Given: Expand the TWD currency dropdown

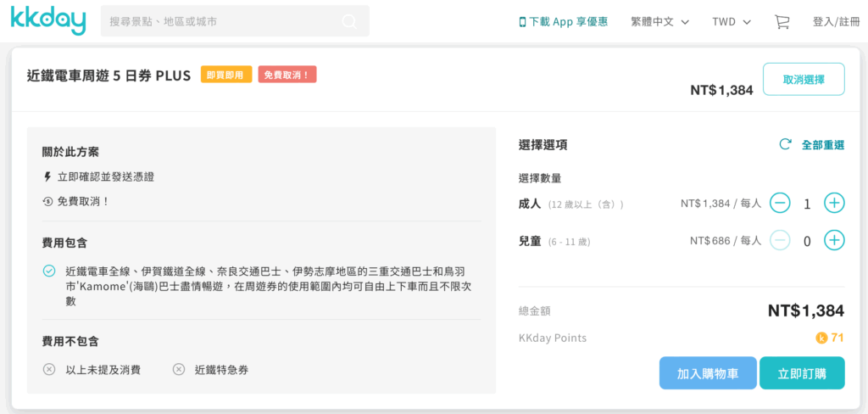Looking at the screenshot, I should 732,21.
